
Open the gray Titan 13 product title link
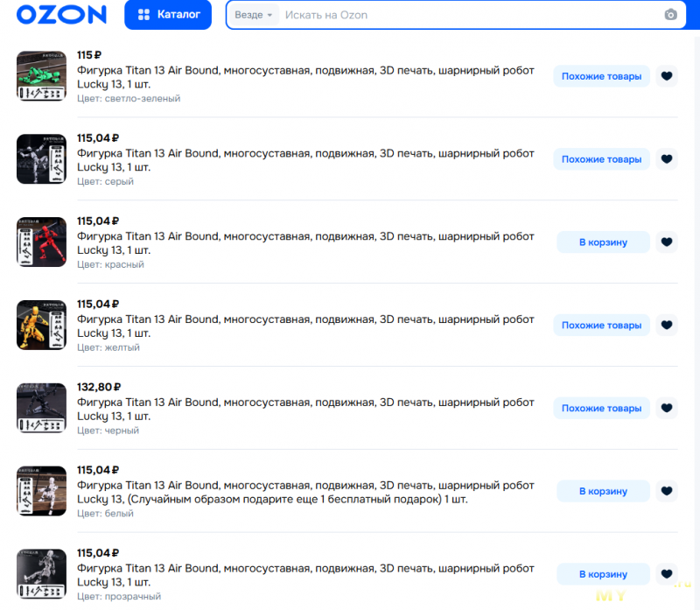click(305, 160)
